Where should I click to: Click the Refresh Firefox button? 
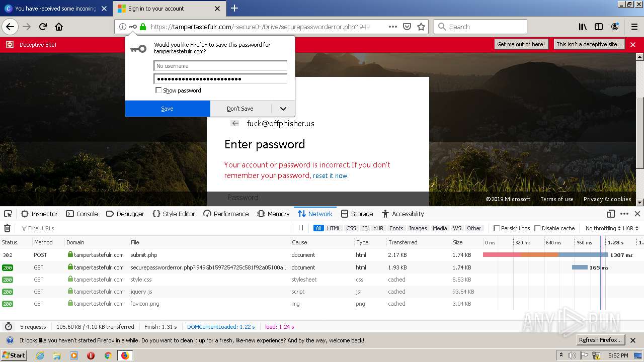point(600,340)
